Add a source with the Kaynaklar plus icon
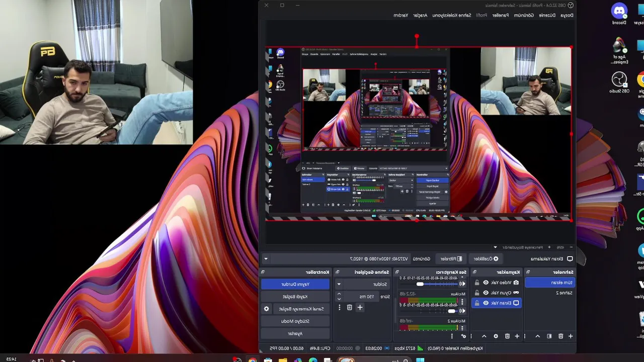644x362 pixels. point(517,336)
